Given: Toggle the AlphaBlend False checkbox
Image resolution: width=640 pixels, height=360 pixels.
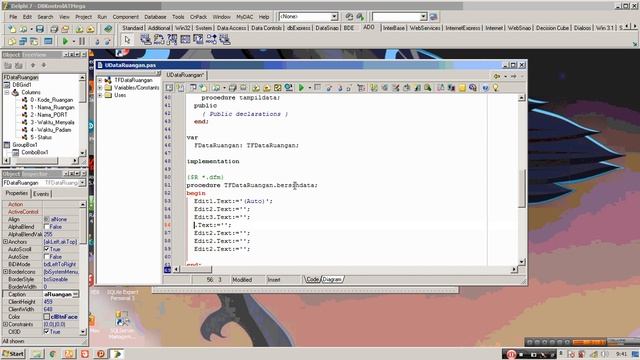Looking at the screenshot, I should pyautogui.click(x=47, y=227).
